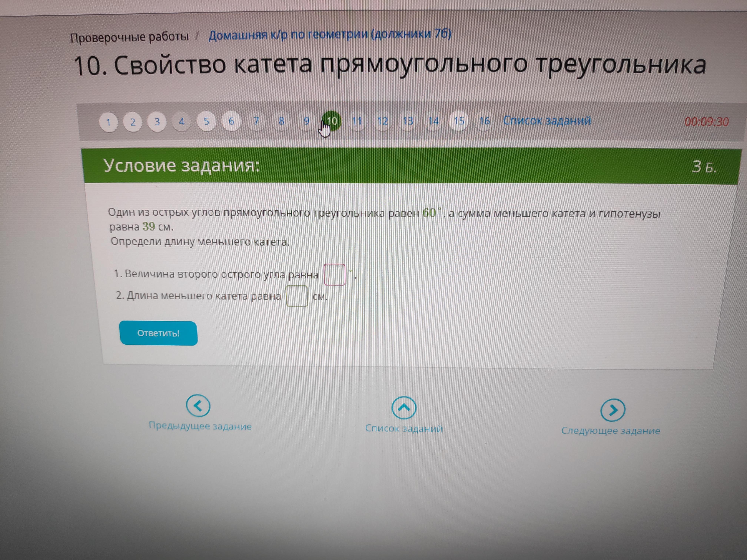Viewport: 747px width, 560px height.
Task: Select the active task 10 circle
Action: point(332,121)
